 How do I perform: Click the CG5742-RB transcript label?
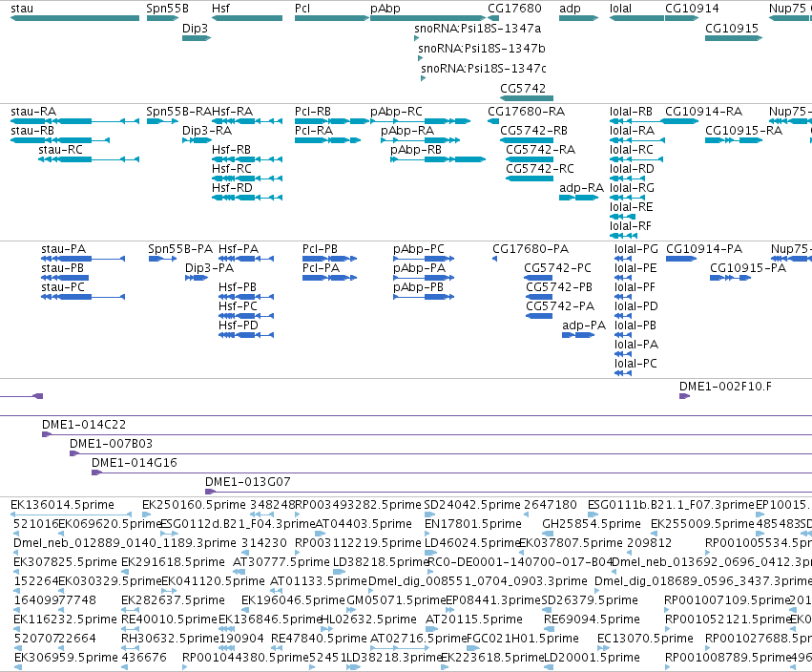point(534,131)
